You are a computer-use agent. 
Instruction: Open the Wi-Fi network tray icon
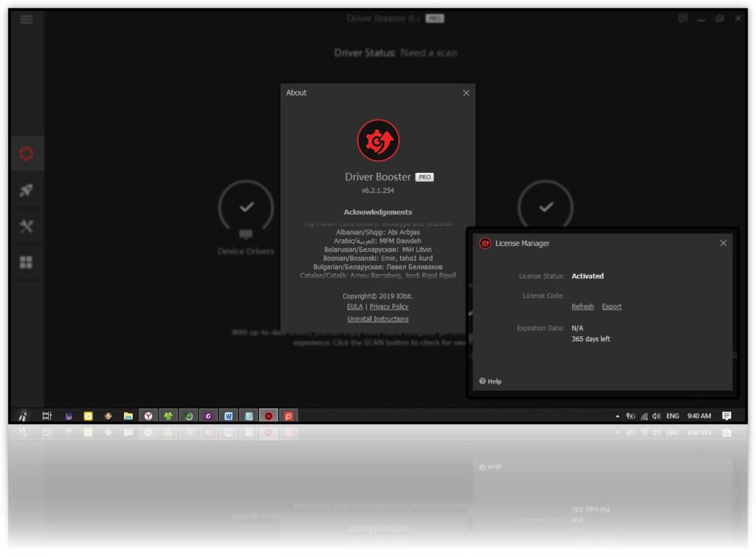[644, 416]
